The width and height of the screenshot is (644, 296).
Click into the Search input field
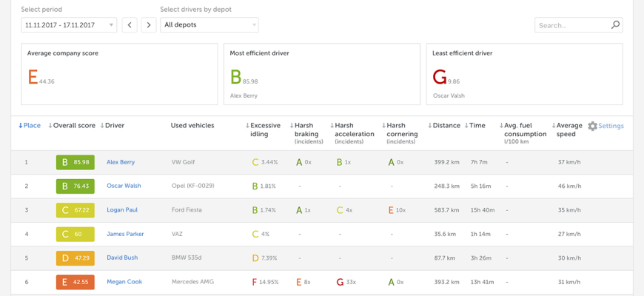(571, 25)
